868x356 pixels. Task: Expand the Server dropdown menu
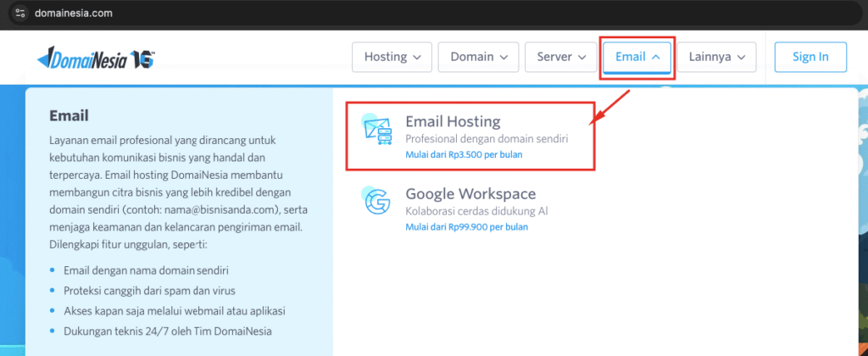coord(561,57)
